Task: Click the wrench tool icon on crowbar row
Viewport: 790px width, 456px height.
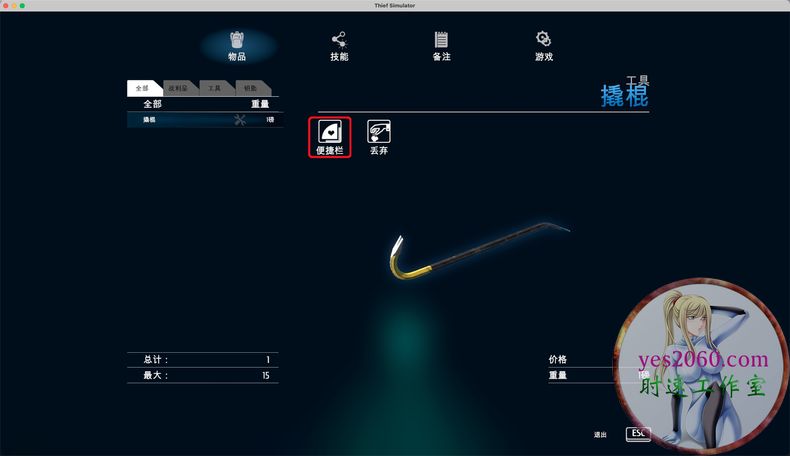Action: click(x=240, y=120)
